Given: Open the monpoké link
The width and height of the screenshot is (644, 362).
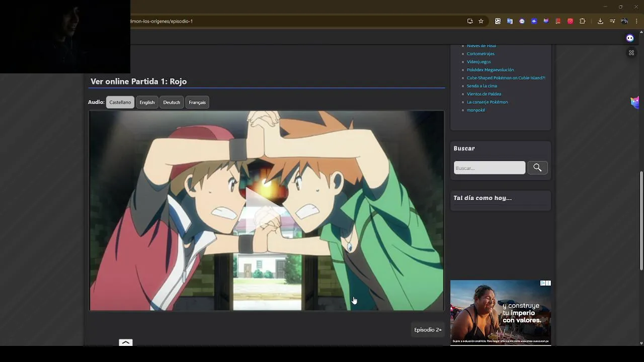Looking at the screenshot, I should coord(476,110).
